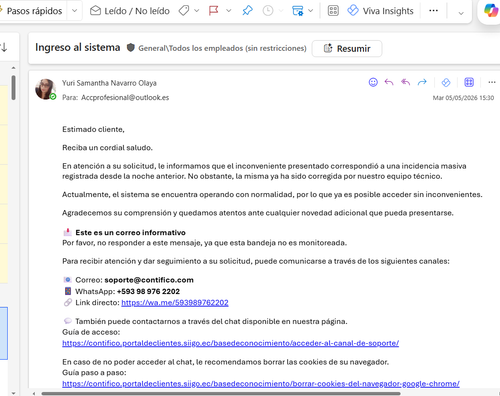Click the subject Ingreso al sistema
500x396 pixels.
pos(78,48)
